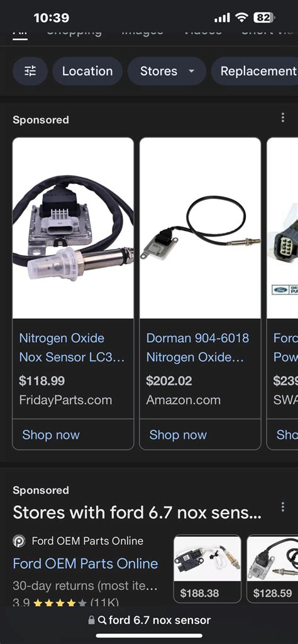
Task: Select the Replacement filter chip
Action: pyautogui.click(x=255, y=71)
